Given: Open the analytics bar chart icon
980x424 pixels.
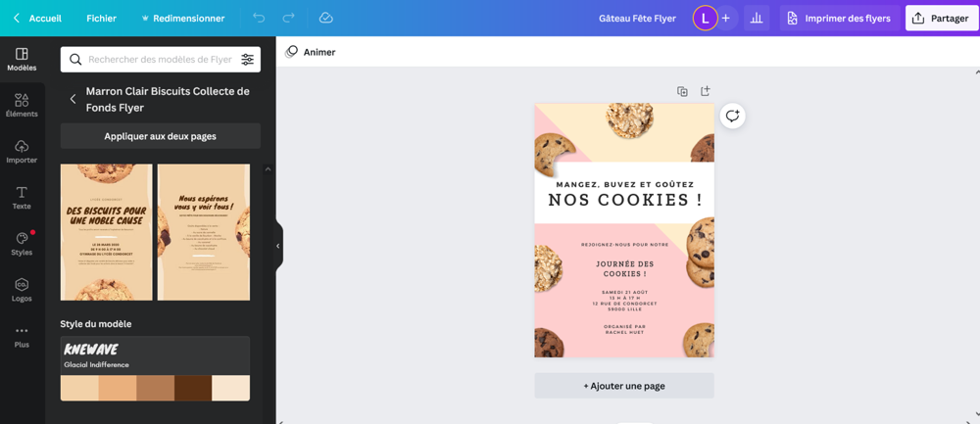Looking at the screenshot, I should (x=757, y=18).
